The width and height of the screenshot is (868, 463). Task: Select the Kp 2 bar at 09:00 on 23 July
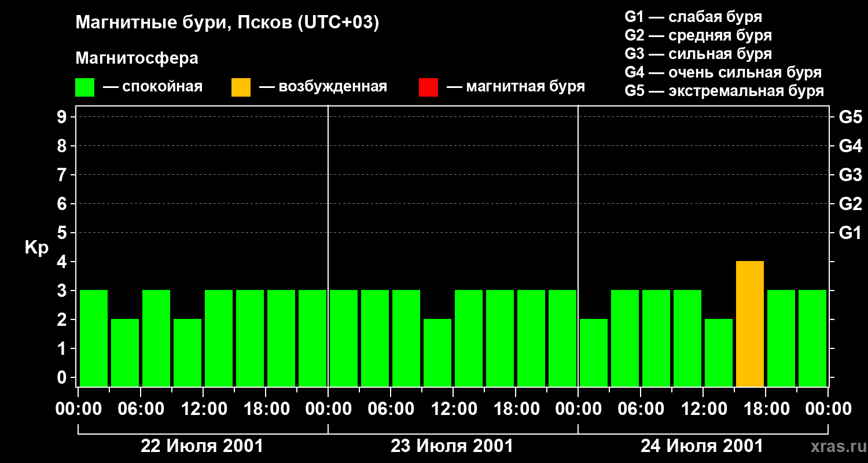(437, 352)
